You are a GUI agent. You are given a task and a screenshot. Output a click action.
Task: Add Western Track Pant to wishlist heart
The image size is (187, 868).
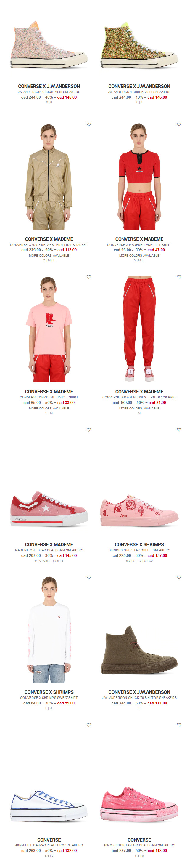179,277
